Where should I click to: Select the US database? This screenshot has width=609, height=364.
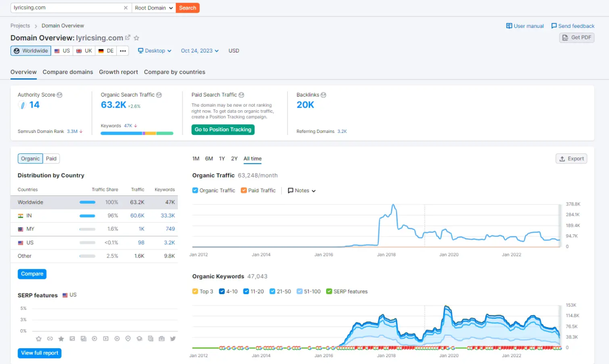point(62,51)
